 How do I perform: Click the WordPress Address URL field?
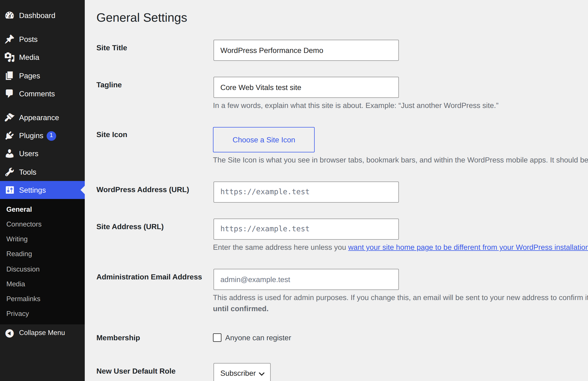306,192
